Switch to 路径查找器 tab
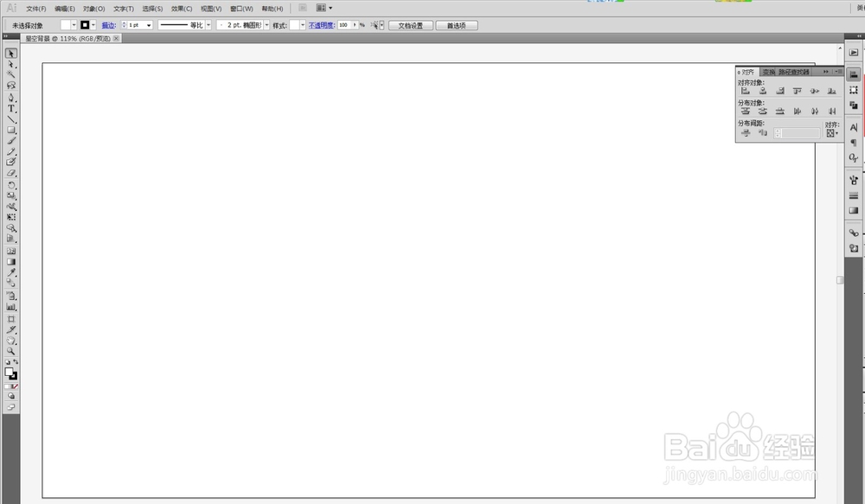 pos(794,73)
